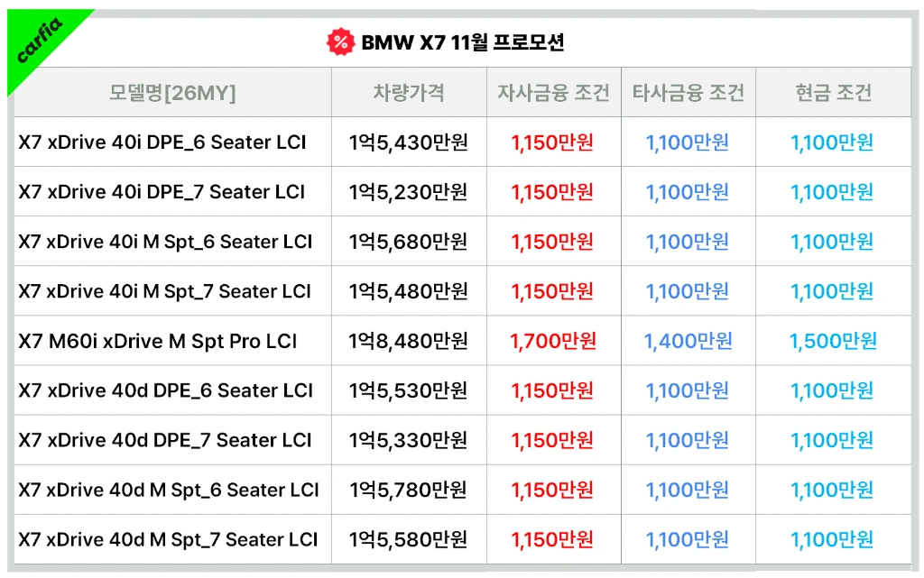The width and height of the screenshot is (924, 578).
Task: Click the 1,500만원 cash condition discount
Action: [x=833, y=341]
